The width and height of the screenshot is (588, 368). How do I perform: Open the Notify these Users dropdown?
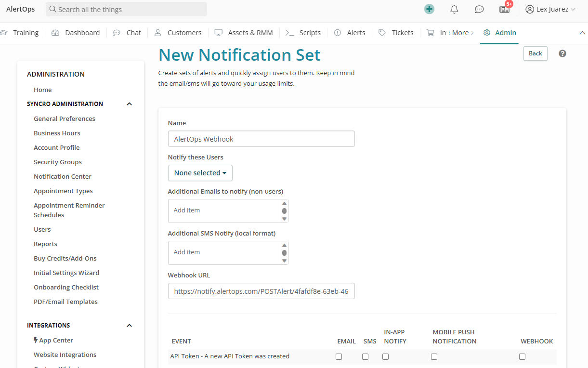click(x=200, y=173)
